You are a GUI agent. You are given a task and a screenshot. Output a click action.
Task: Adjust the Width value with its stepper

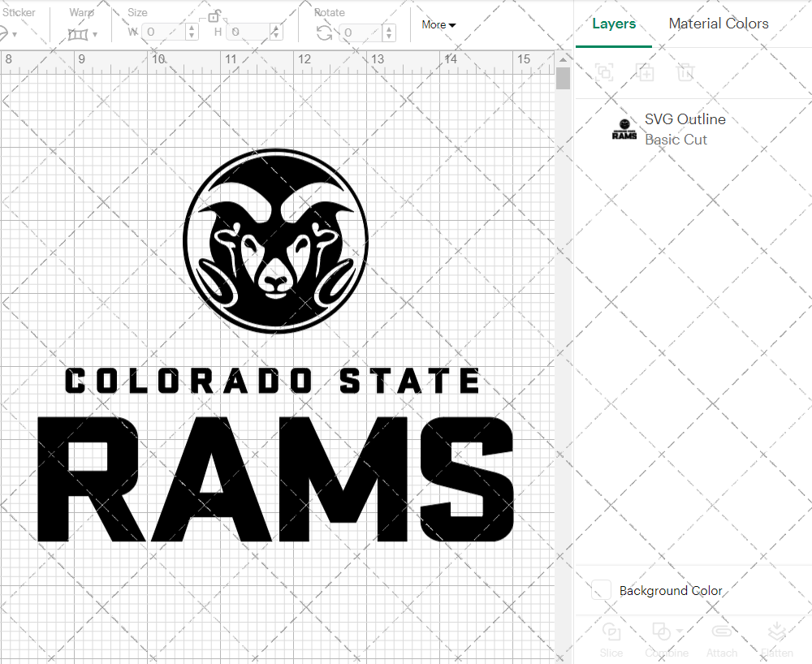192,32
